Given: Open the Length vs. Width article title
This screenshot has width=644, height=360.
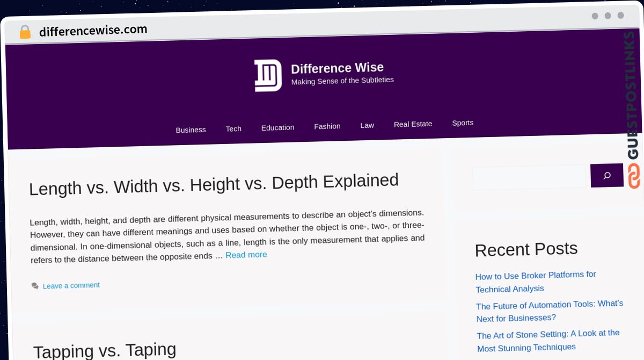Looking at the screenshot, I should [x=214, y=185].
